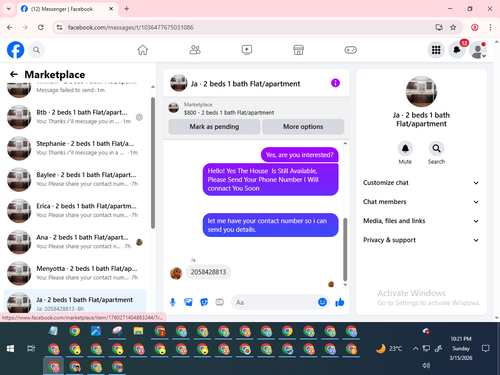This screenshot has height=375, width=500.
Task: Expand Media, files and links section
Action: click(421, 221)
